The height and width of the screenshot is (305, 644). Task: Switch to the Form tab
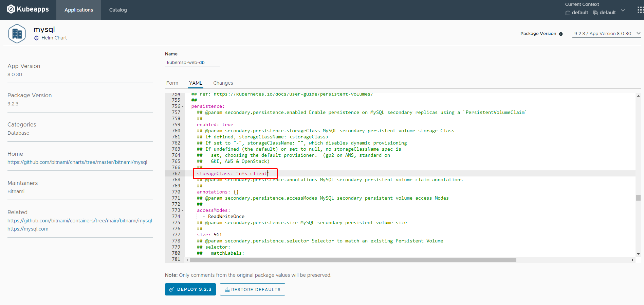172,83
